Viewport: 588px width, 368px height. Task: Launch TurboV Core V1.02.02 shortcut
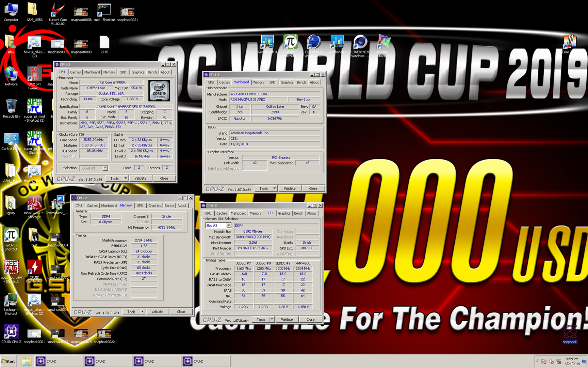[58, 14]
